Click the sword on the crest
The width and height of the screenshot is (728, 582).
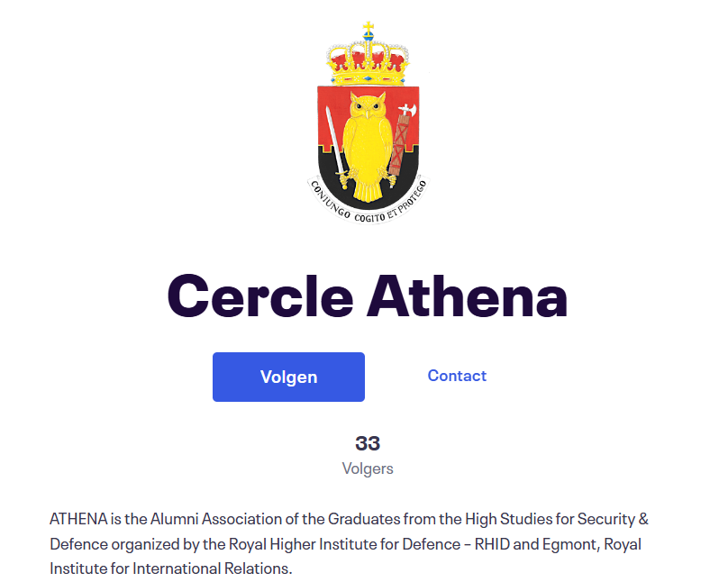334,142
